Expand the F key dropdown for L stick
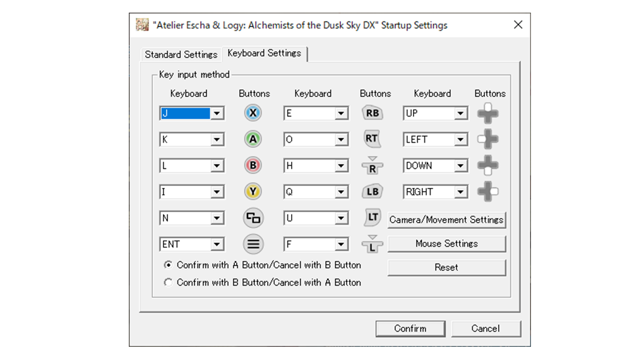The image size is (644, 362). click(341, 245)
